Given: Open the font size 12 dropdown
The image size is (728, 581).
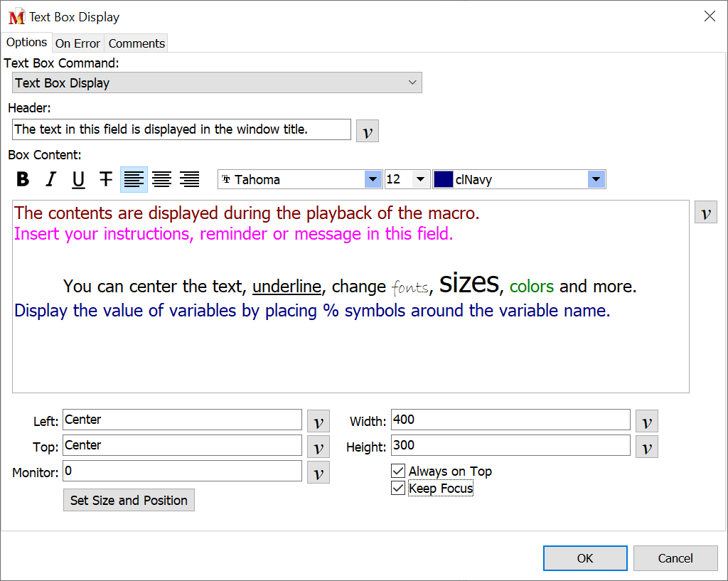Looking at the screenshot, I should (420, 180).
